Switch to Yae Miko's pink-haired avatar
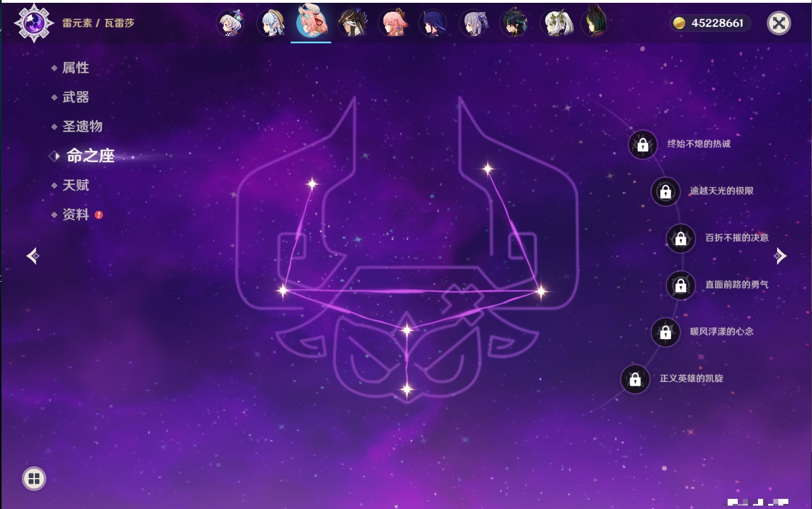Viewport: 812px width, 509px height. pos(394,24)
